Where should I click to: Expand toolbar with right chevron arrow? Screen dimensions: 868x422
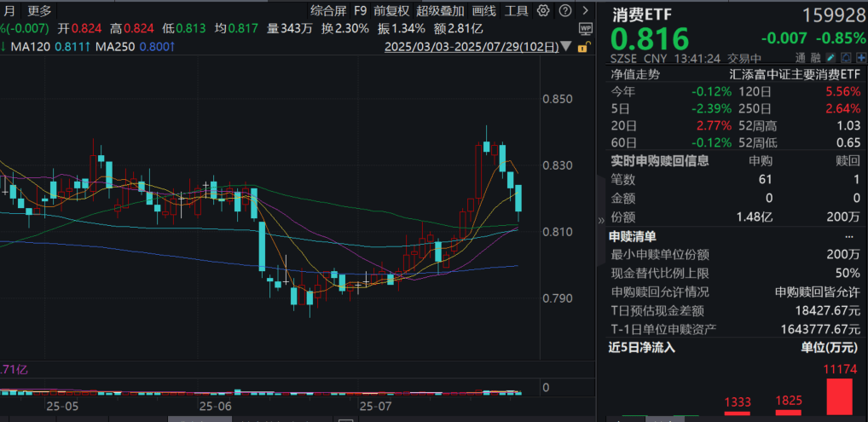(x=585, y=10)
